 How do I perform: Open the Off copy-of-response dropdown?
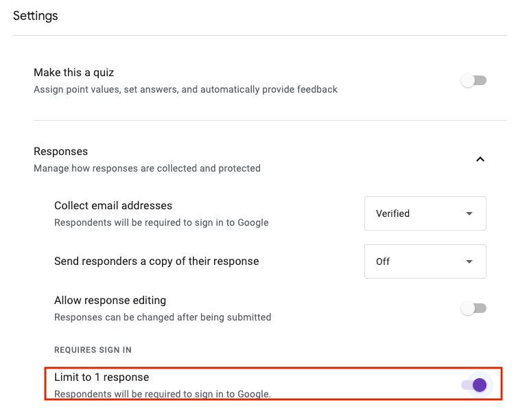pyautogui.click(x=425, y=261)
